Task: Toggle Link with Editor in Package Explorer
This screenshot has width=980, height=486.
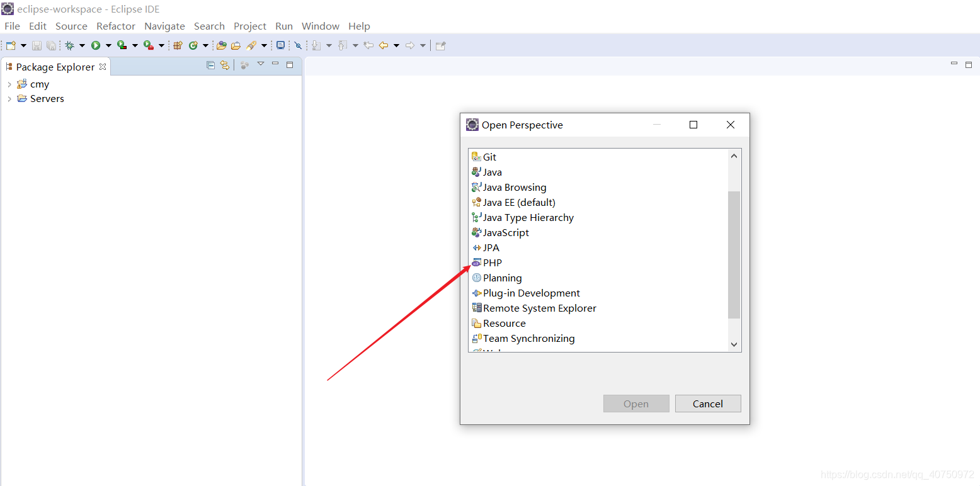Action: tap(224, 65)
